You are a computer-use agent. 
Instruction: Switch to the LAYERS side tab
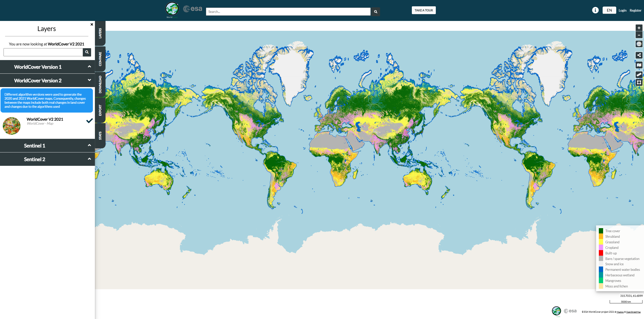click(x=100, y=33)
